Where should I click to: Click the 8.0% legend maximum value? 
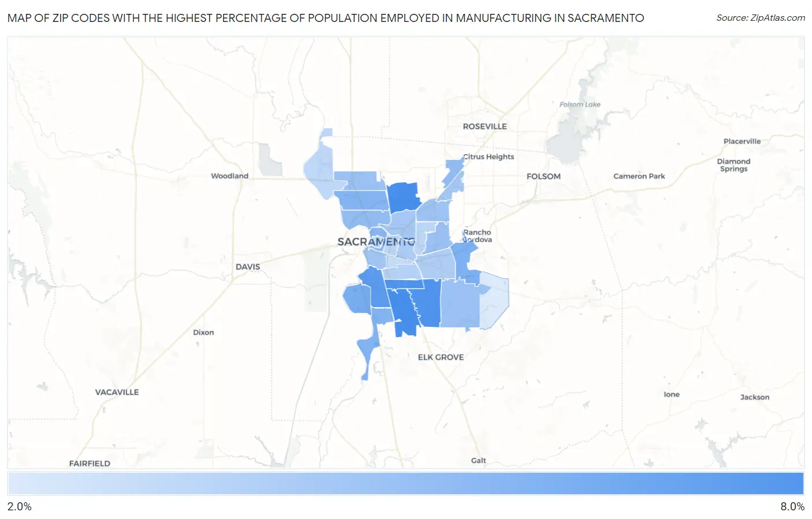(792, 506)
